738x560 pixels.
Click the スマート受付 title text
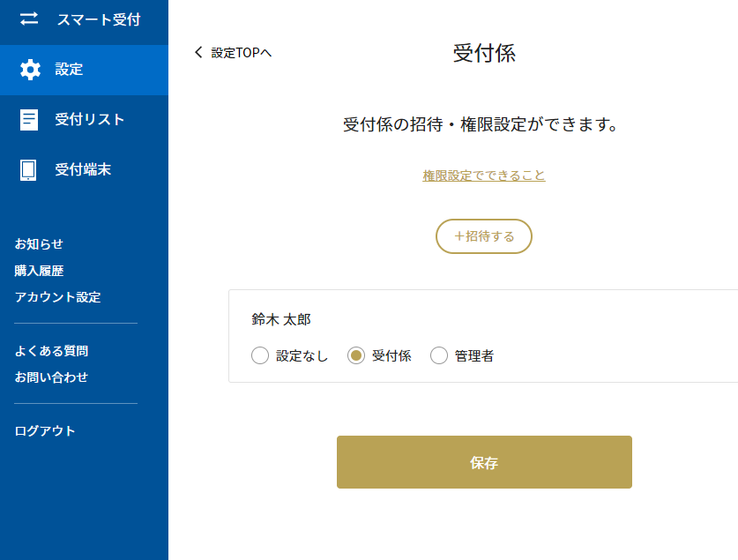coord(99,19)
